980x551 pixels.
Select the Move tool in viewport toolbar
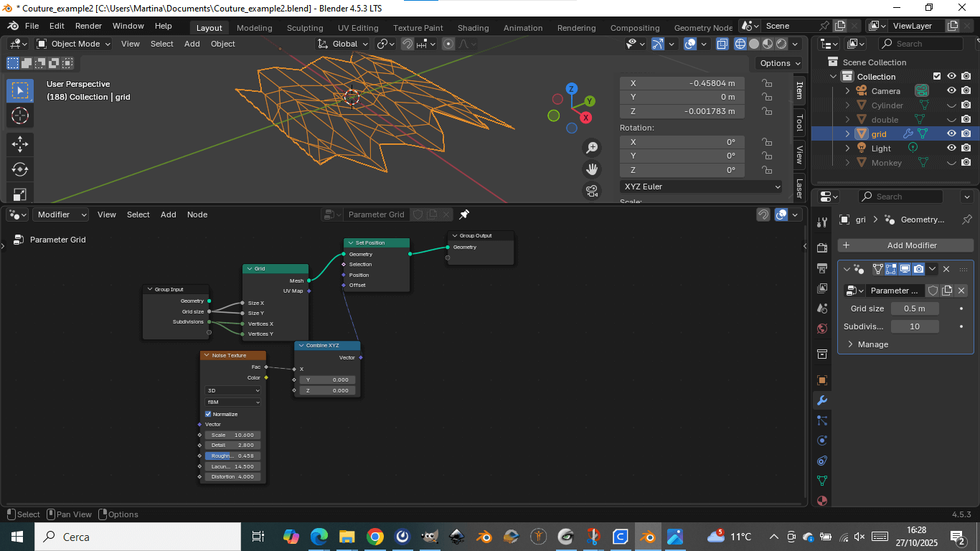point(20,143)
